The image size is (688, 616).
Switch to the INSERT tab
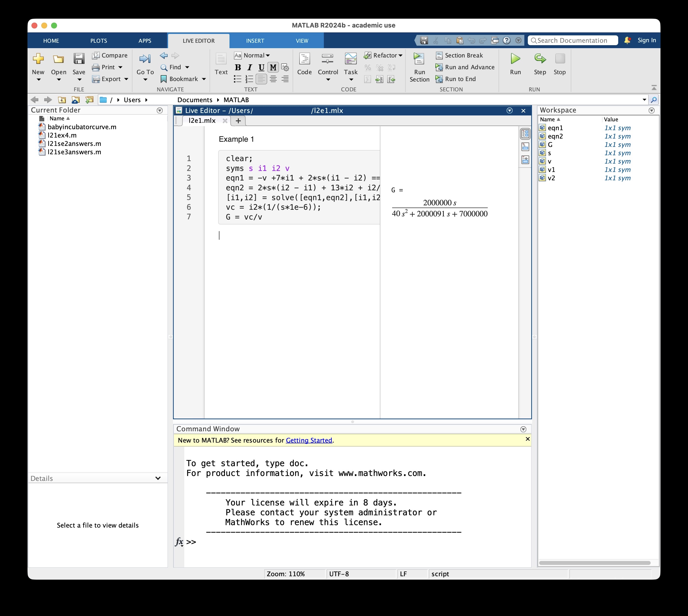pyautogui.click(x=255, y=41)
